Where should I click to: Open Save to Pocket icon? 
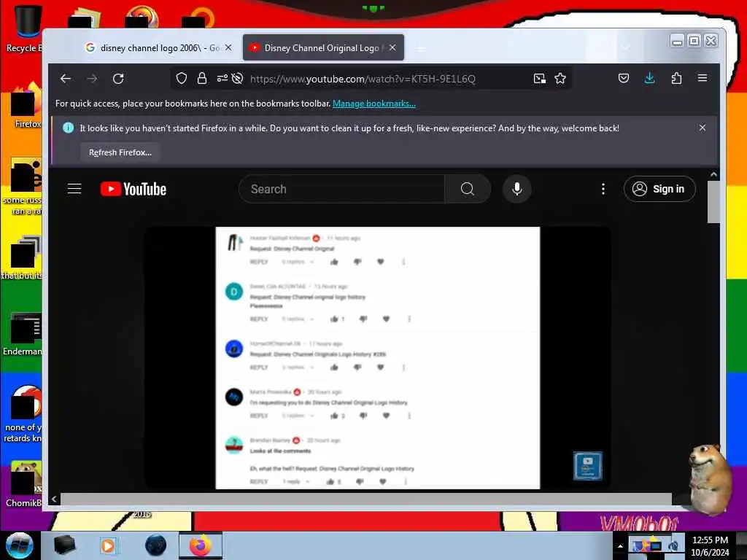coord(624,78)
